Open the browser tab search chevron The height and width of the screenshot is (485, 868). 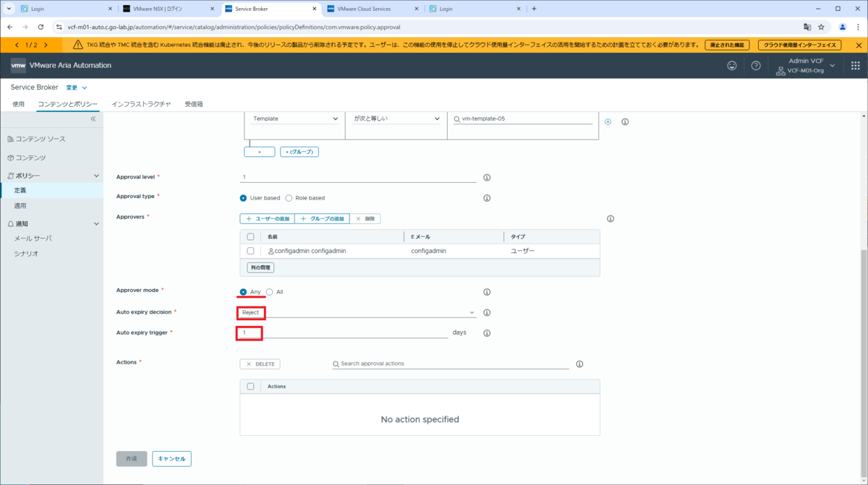click(x=9, y=9)
